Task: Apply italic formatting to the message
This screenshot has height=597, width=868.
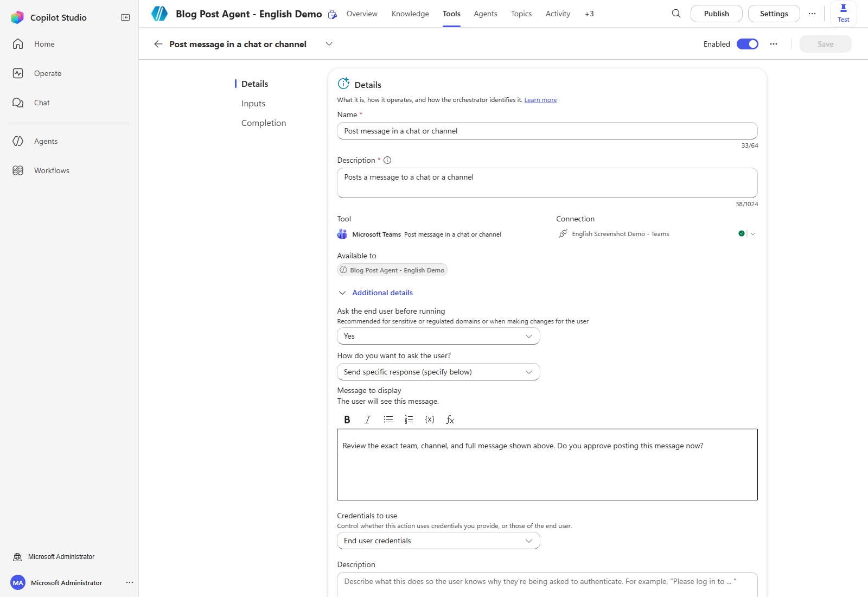Action: point(368,420)
